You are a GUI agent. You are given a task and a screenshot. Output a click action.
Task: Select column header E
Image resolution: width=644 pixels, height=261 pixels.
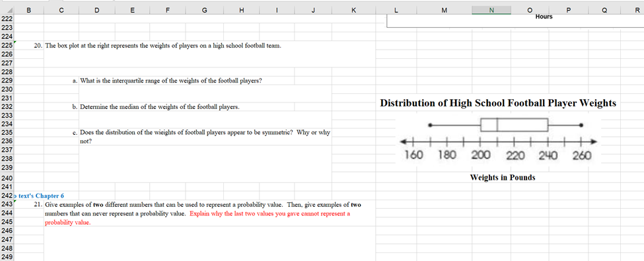coord(132,11)
